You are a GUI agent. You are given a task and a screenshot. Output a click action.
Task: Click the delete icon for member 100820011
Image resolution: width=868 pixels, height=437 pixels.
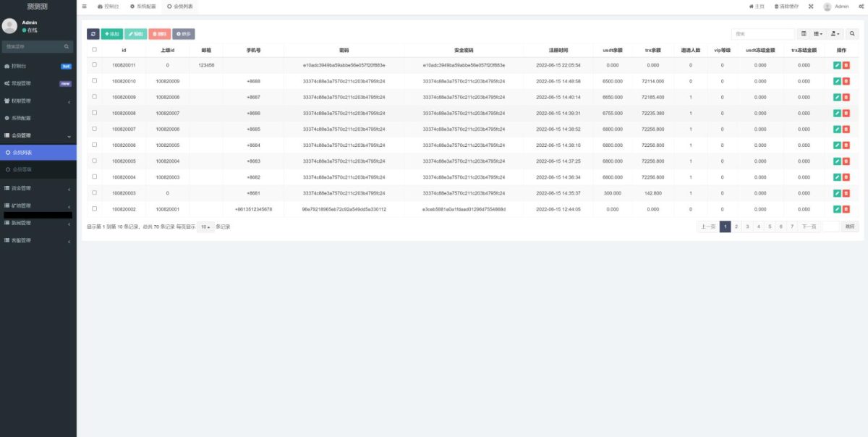[x=846, y=65]
